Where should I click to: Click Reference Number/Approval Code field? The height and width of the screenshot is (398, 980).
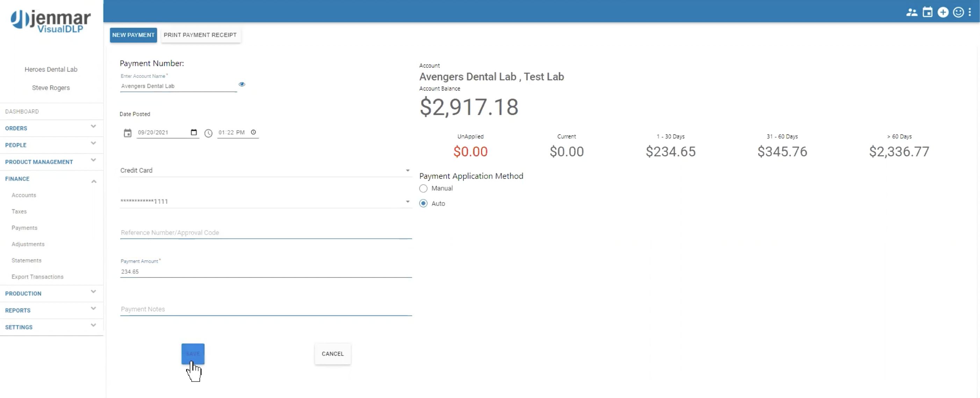pyautogui.click(x=266, y=232)
